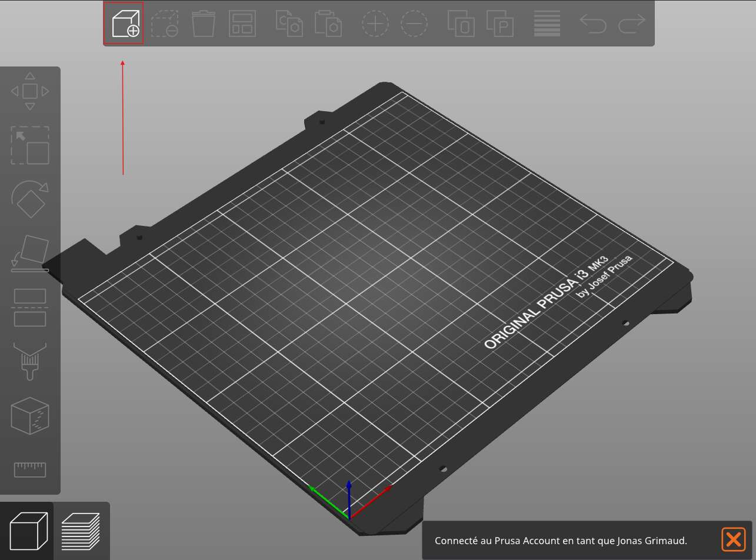756x560 pixels.
Task: Switch to sliced layers preview view
Action: click(x=81, y=531)
